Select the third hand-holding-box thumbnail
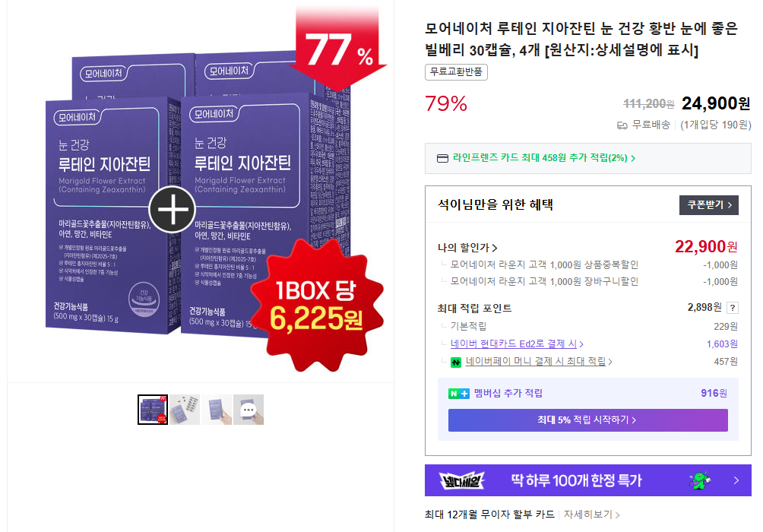This screenshot has height=532, width=763. pos(217,410)
